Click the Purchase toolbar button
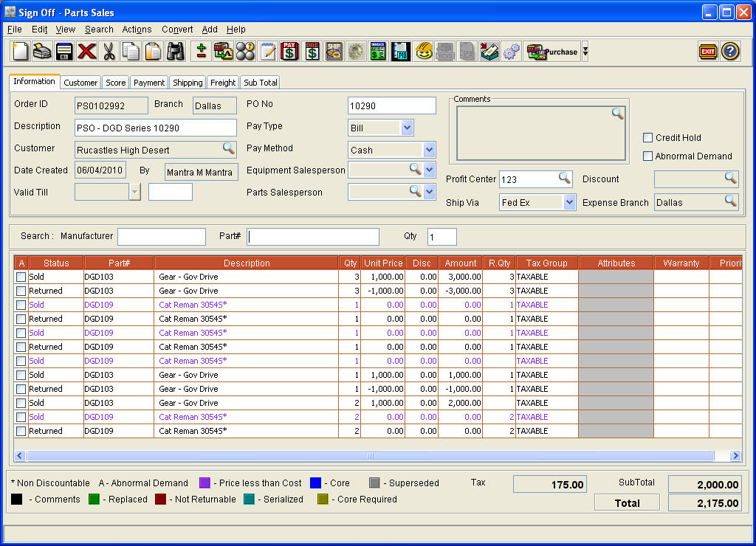This screenshot has width=756, height=546. pos(552,52)
